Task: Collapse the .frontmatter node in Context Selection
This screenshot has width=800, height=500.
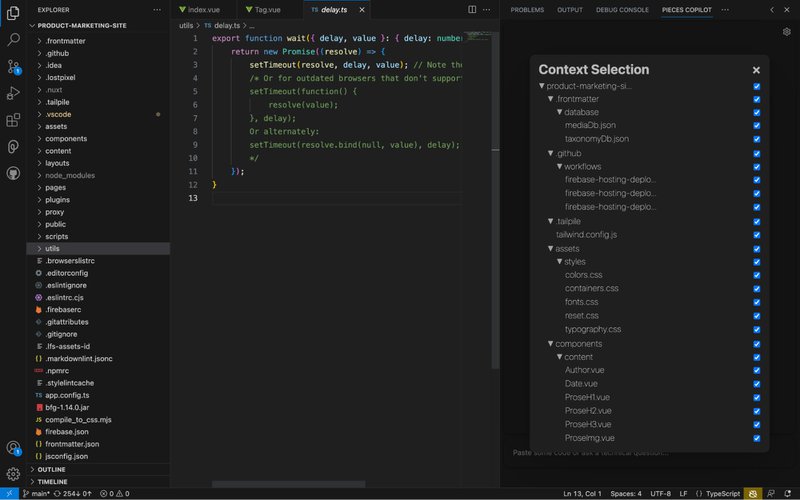Action: click(551, 98)
